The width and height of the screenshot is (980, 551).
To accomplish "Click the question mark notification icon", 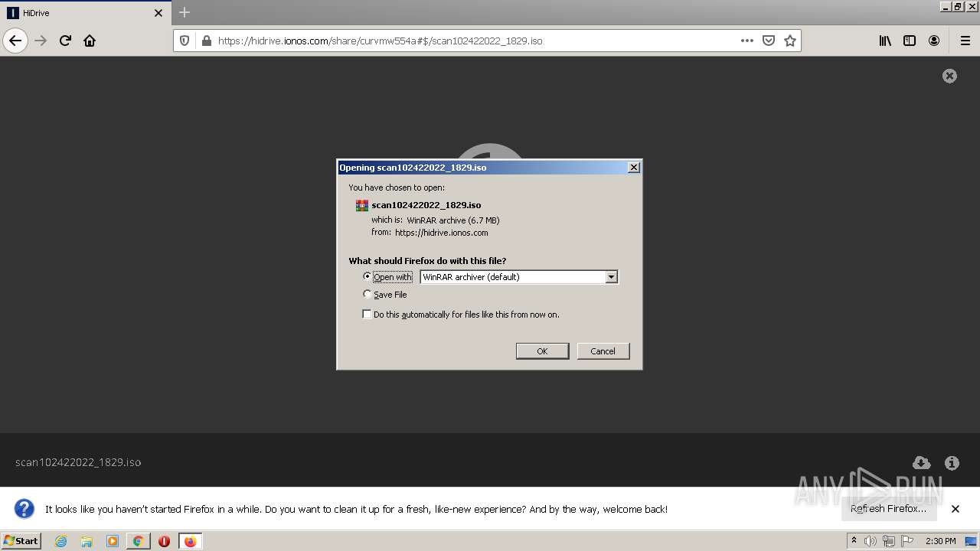I will point(24,509).
